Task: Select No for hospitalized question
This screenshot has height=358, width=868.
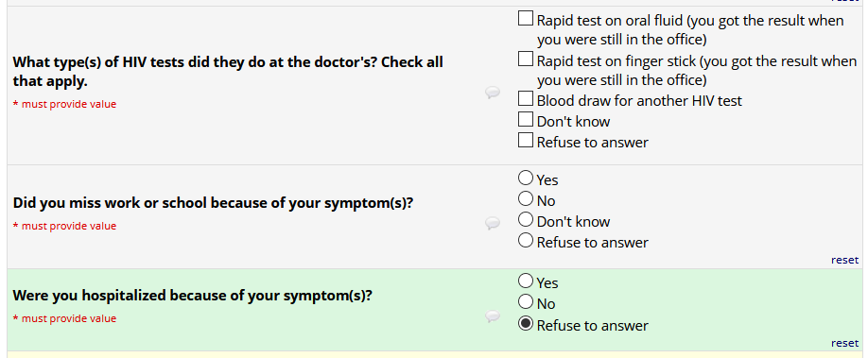Action: pyautogui.click(x=526, y=301)
